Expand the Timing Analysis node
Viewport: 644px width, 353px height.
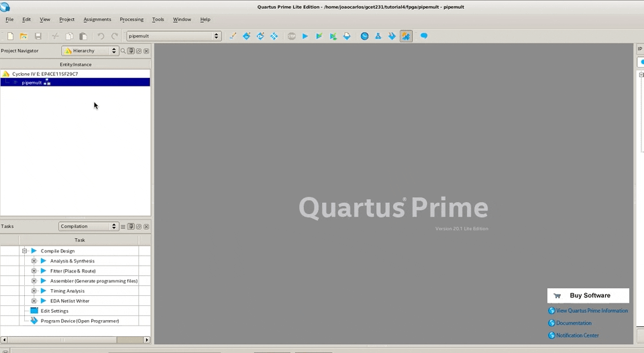coord(34,291)
